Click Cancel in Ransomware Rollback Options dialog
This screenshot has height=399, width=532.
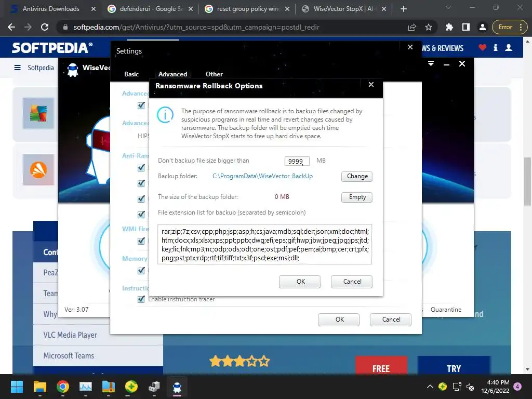[x=352, y=282]
